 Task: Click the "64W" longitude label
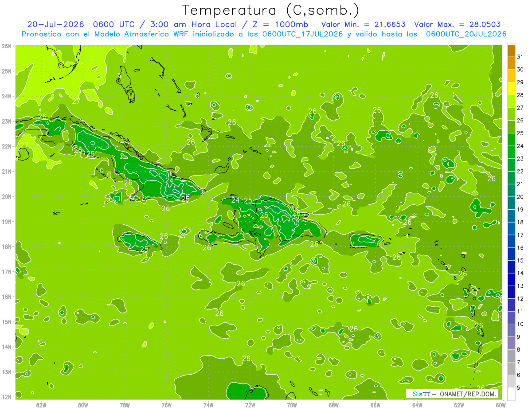coord(417,405)
